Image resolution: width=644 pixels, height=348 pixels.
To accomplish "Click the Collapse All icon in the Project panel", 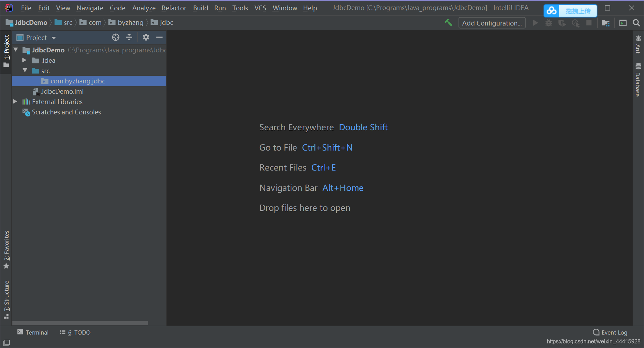I will click(x=129, y=37).
